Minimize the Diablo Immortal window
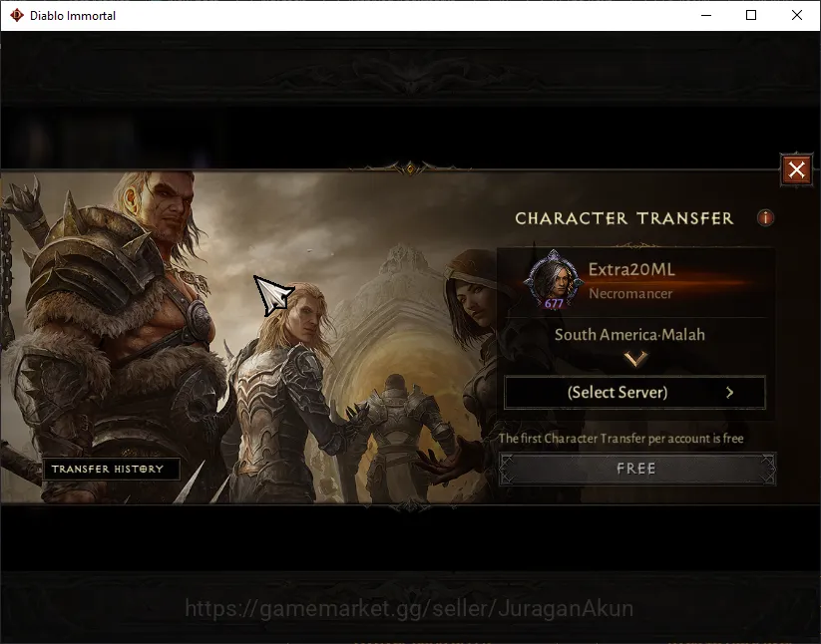The width and height of the screenshot is (821, 644). click(706, 15)
